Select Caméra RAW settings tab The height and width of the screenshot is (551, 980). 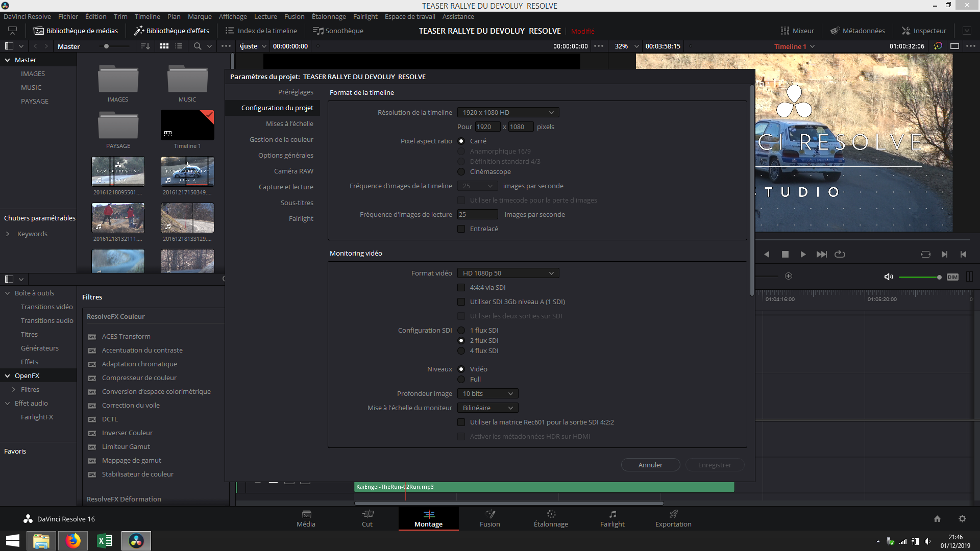point(293,171)
